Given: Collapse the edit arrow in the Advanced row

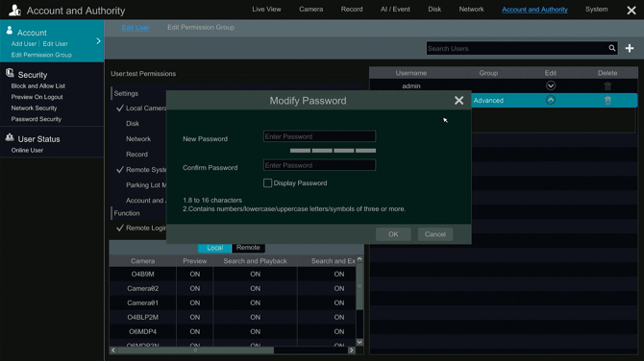Looking at the screenshot, I should coord(551,100).
